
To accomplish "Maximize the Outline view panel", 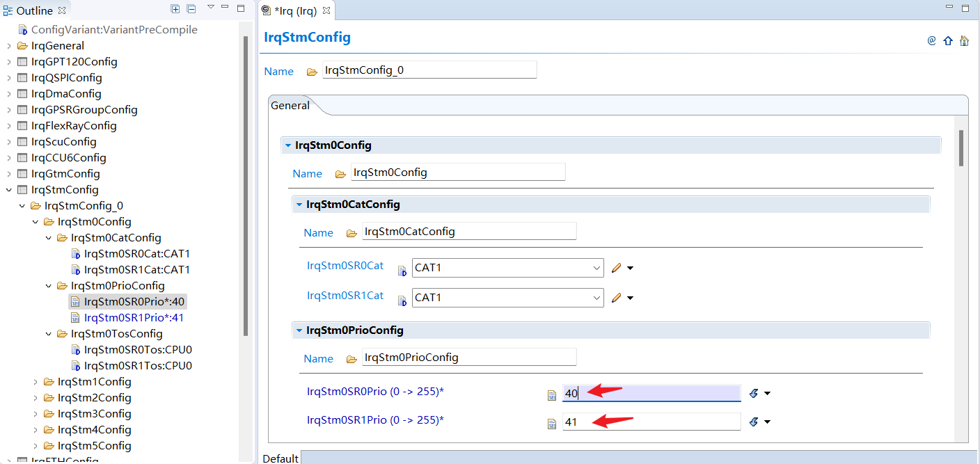I will coord(241,8).
